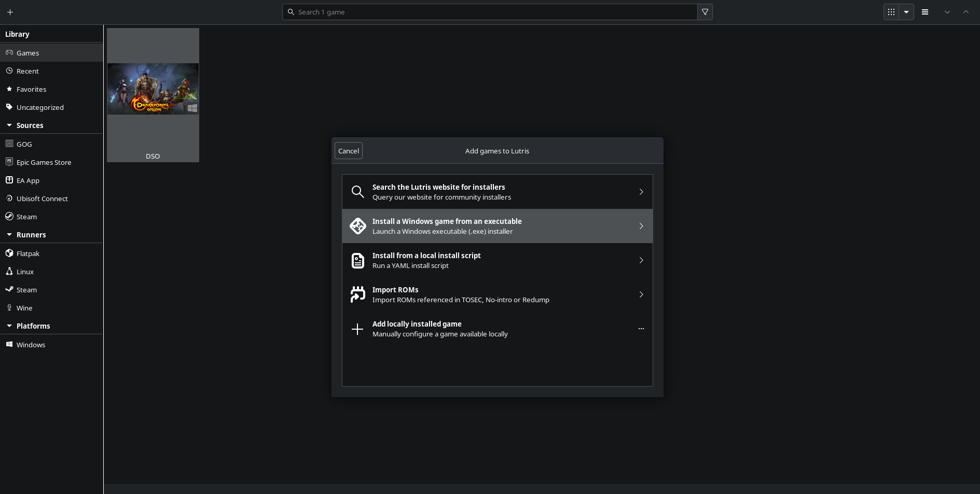
Task: Click the Epic Games Store logo icon
Action: tap(9, 162)
